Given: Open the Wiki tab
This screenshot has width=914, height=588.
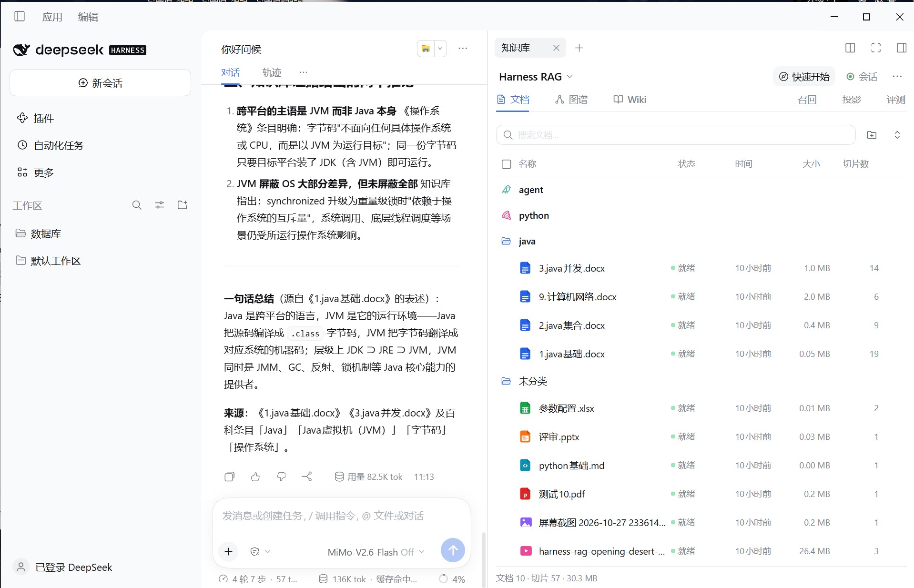Looking at the screenshot, I should [x=630, y=100].
